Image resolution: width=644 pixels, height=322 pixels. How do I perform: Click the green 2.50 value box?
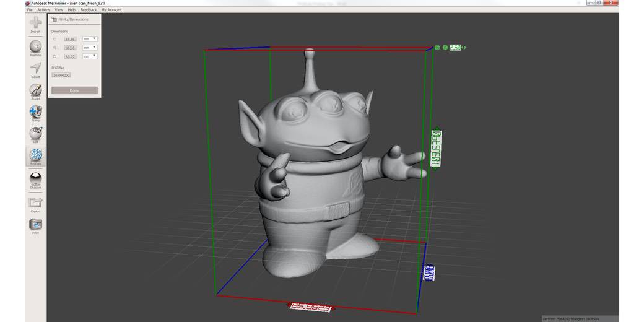(x=455, y=47)
